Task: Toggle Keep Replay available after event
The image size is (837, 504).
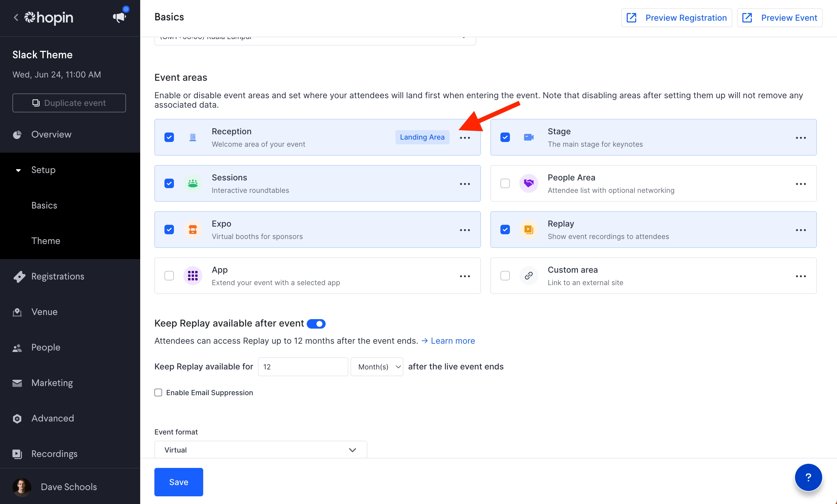Action: tap(316, 324)
